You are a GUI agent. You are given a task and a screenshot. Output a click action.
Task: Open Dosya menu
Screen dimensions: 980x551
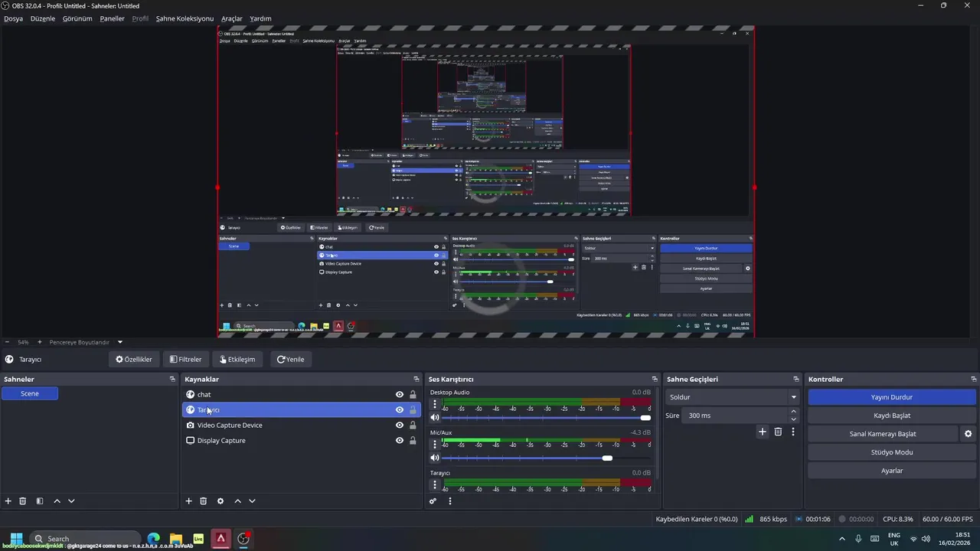coord(13,18)
